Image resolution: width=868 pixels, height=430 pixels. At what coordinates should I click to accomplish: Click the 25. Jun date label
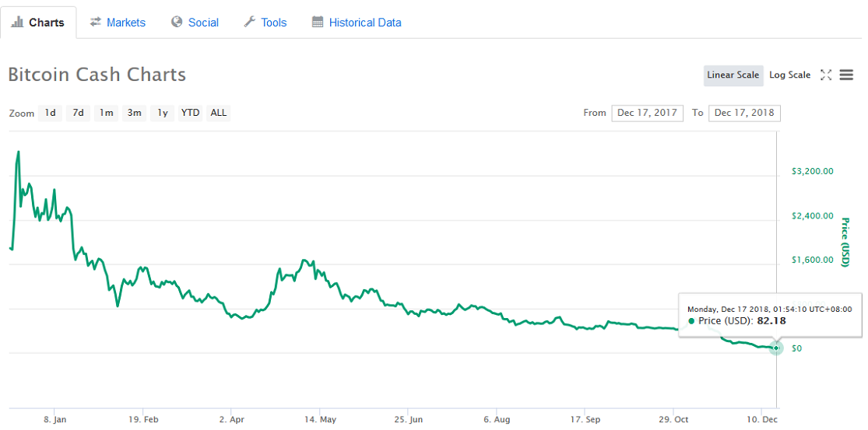[408, 419]
